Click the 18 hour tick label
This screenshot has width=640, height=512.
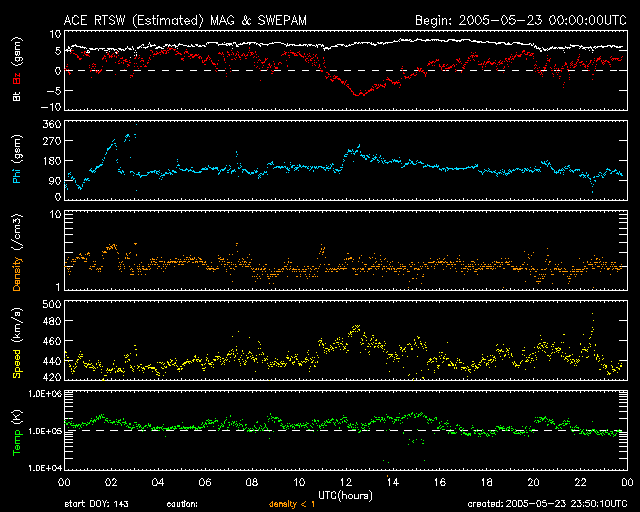[485, 482]
